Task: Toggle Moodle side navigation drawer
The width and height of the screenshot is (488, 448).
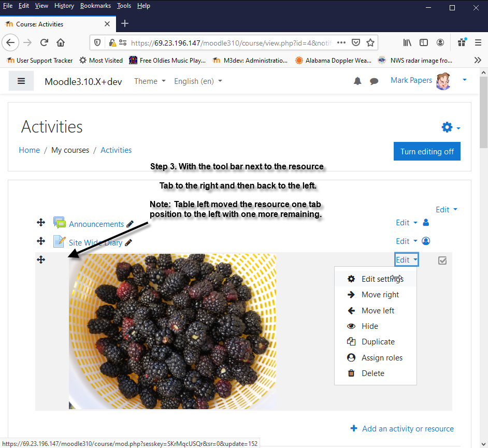Action: [21, 81]
